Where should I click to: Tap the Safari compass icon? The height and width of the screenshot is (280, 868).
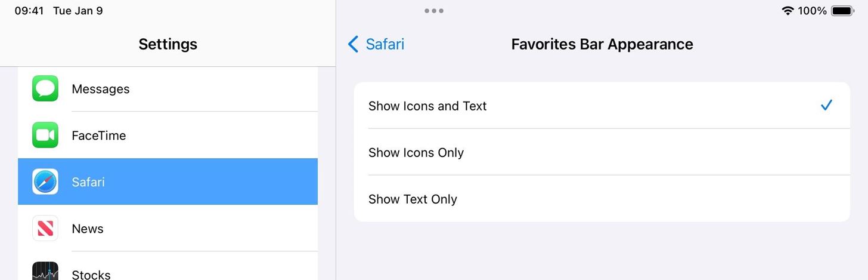coord(45,181)
